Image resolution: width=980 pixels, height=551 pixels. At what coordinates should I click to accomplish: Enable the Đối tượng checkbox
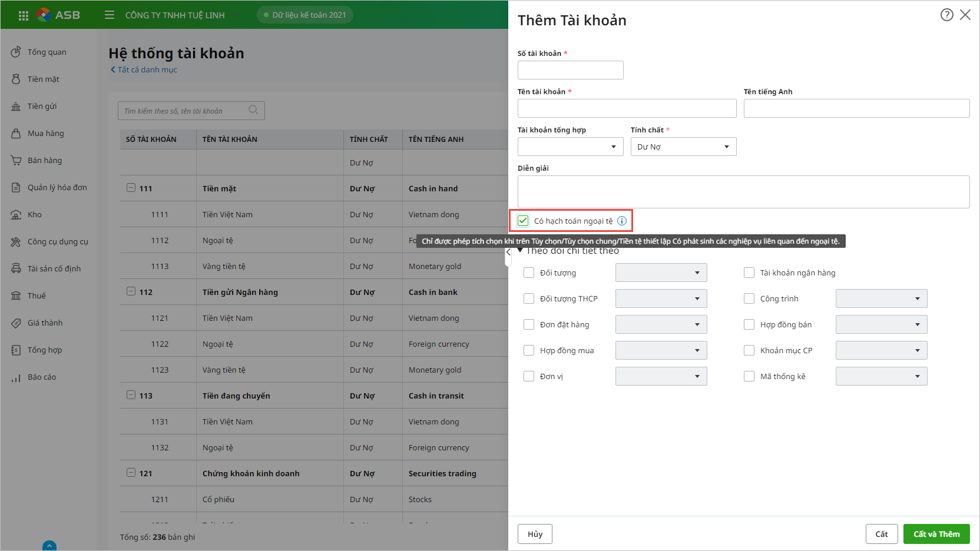point(529,273)
